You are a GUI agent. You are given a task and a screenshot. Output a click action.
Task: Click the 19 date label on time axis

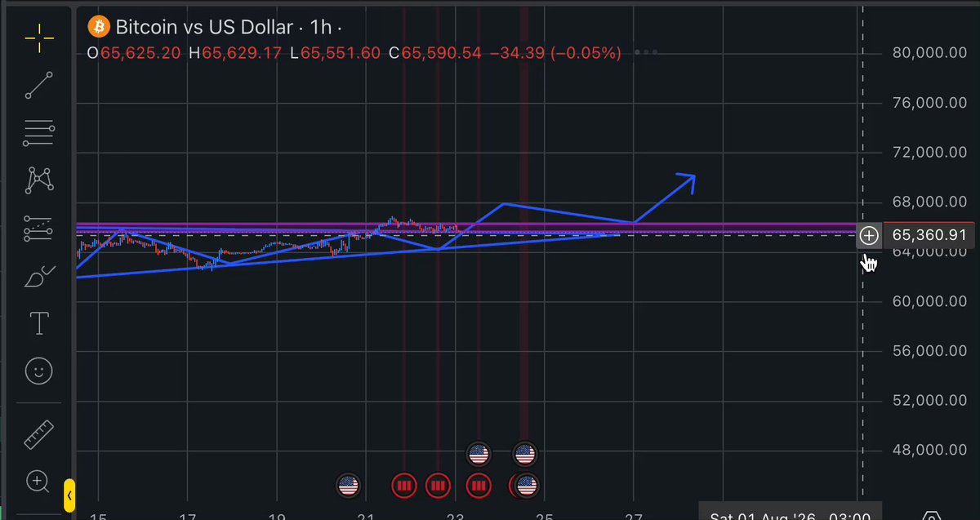coord(277,516)
